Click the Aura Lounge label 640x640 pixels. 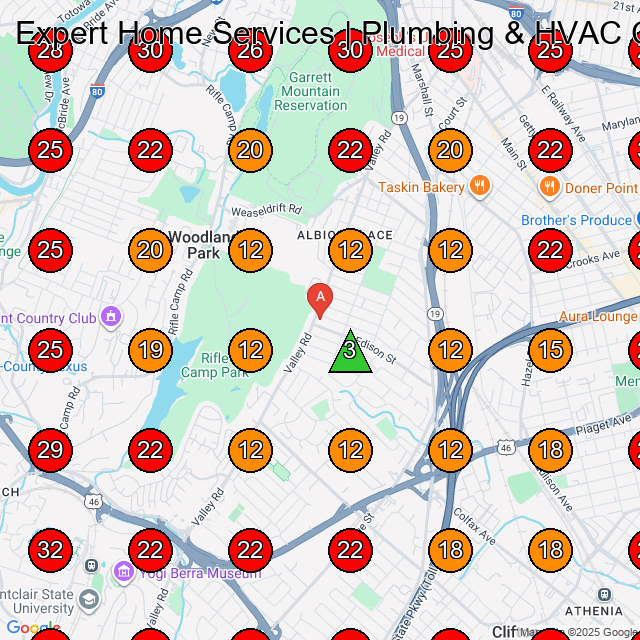point(598,317)
